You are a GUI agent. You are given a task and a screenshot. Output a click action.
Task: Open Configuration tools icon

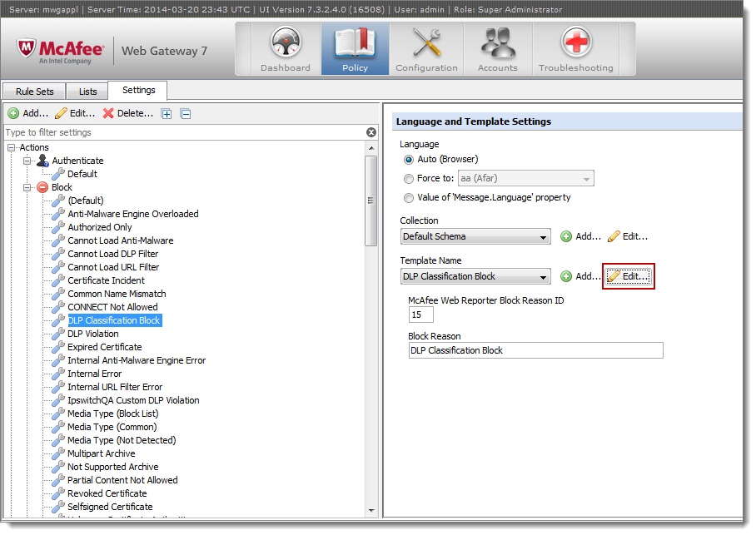point(426,42)
